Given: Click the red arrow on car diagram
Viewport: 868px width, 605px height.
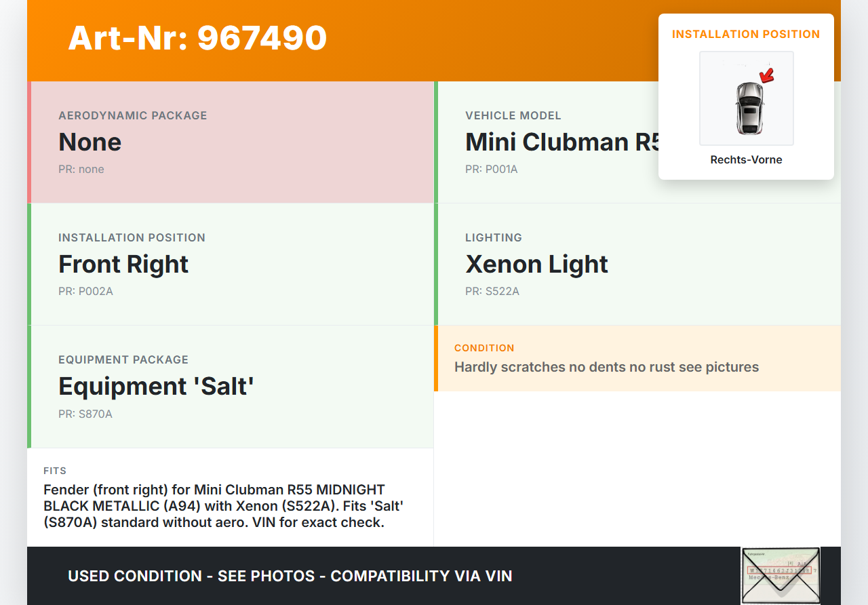Looking at the screenshot, I should click(x=767, y=75).
